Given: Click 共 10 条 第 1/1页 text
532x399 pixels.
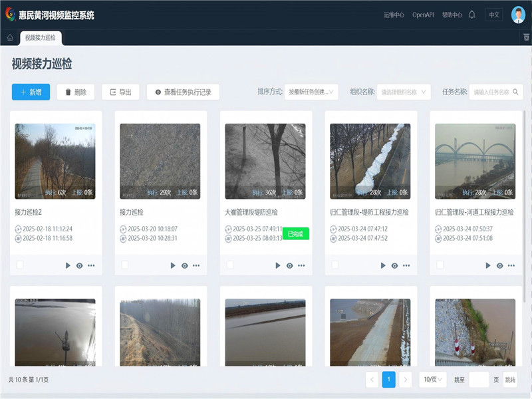Looking at the screenshot, I should (x=29, y=380).
